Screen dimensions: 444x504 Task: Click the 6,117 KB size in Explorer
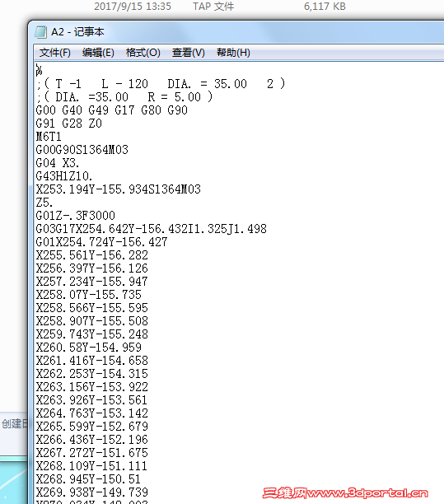(x=325, y=6)
